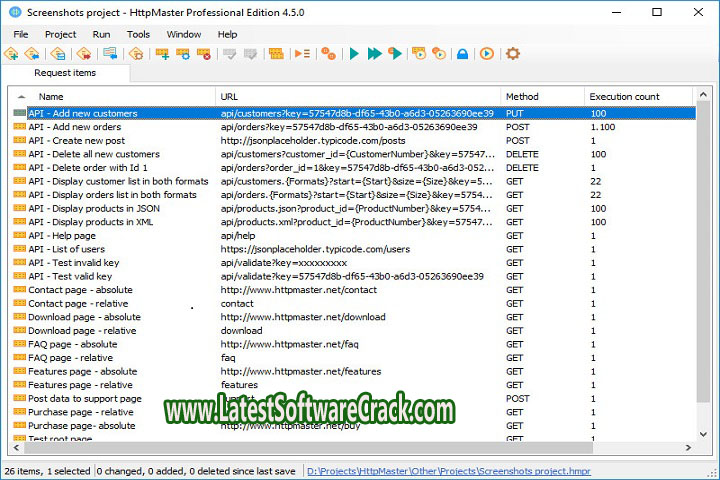Click the project properties icon with gear
Viewport: 720px width, 480px height.
136,54
